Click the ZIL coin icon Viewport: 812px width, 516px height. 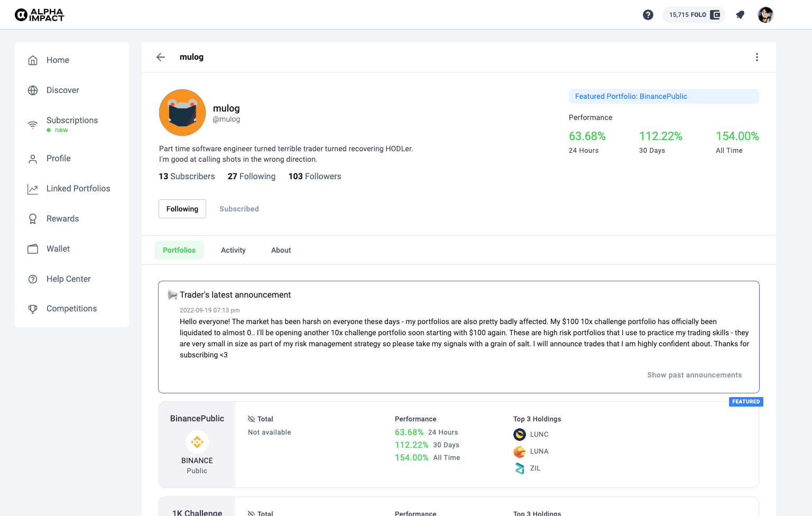(x=520, y=468)
